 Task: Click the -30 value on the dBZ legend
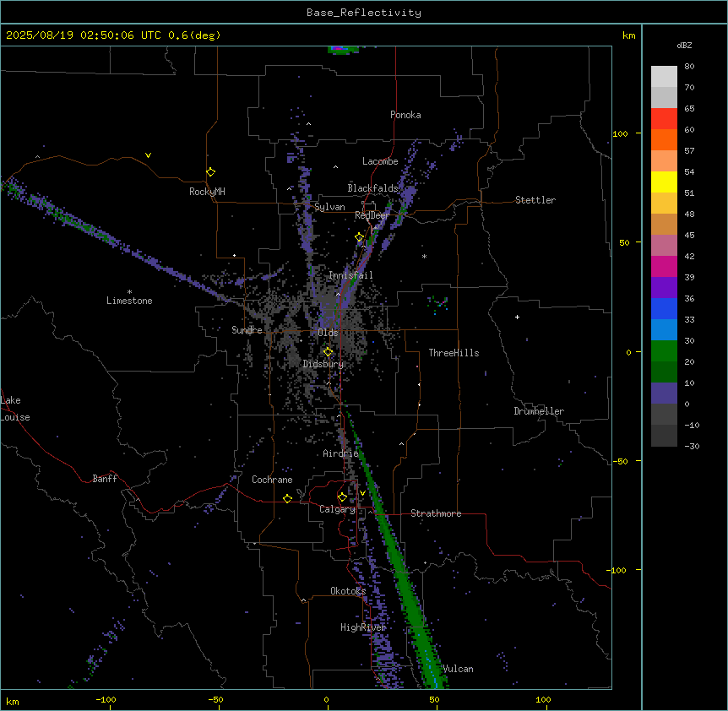pos(692,447)
